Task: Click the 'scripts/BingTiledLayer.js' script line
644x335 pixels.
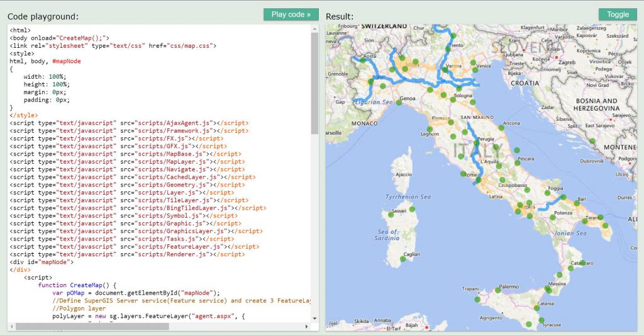Action: coord(138,208)
